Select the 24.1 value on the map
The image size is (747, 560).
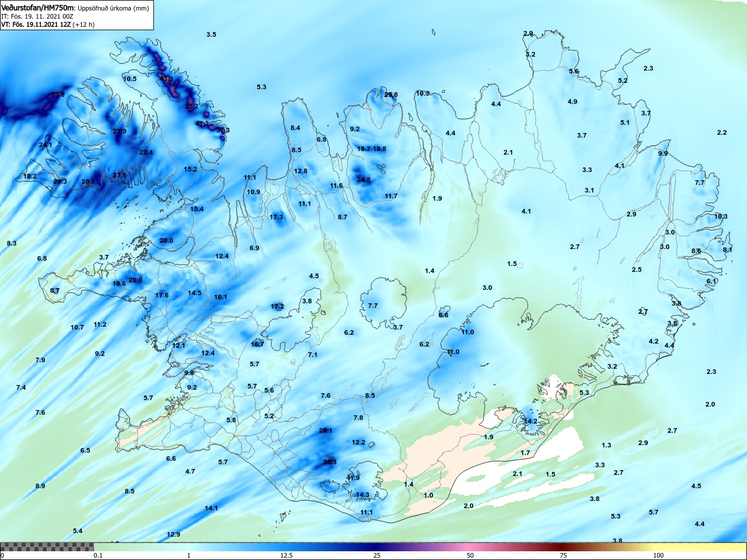pos(46,145)
